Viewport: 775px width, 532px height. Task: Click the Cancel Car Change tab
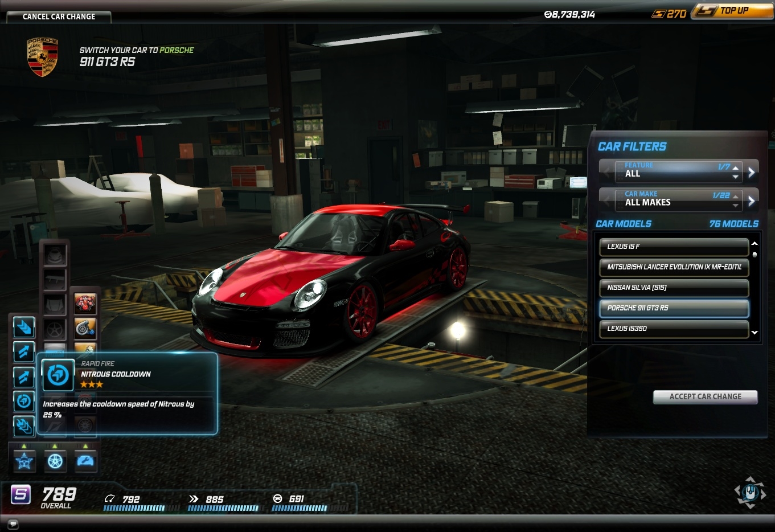coord(59,17)
